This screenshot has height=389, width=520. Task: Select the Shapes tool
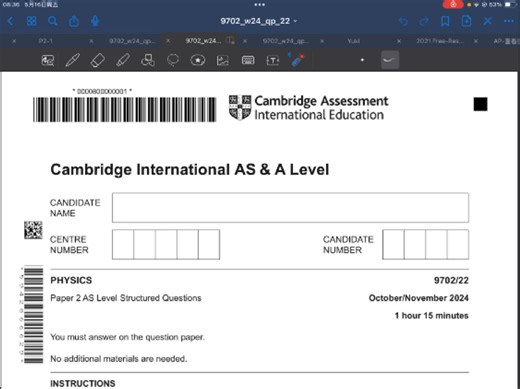148,60
